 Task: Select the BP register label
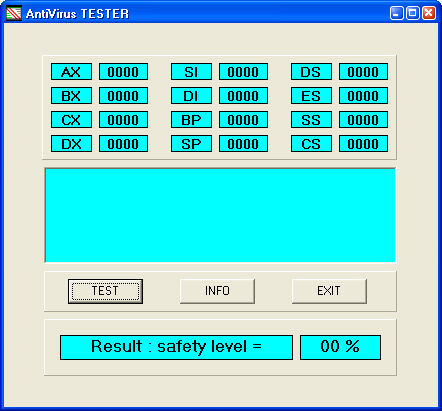191,120
